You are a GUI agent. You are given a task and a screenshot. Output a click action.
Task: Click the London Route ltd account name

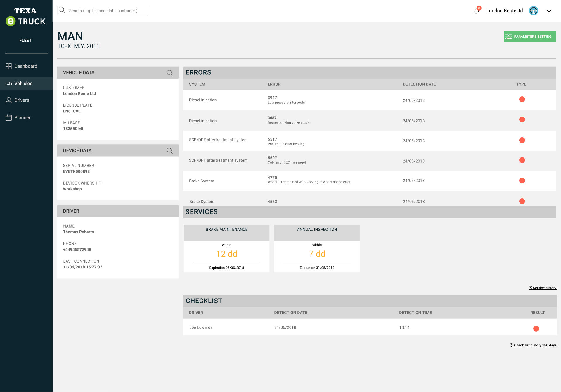tap(505, 11)
